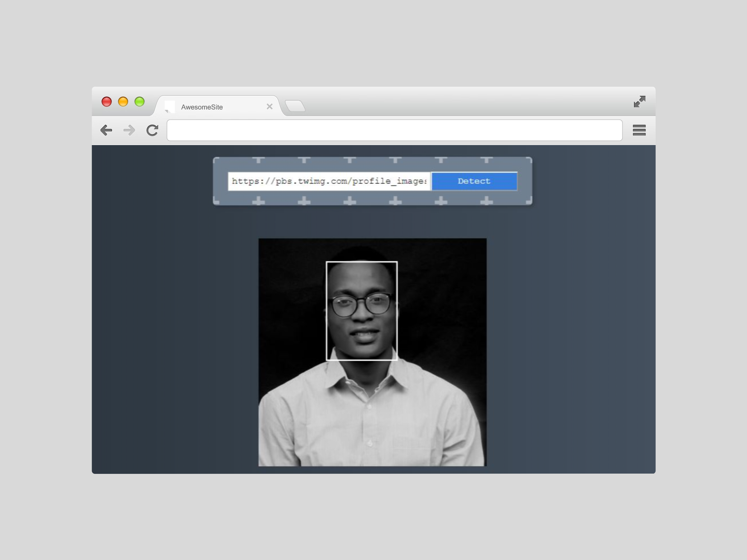Enter fullscreen using the expand arrows icon
Screen dimensions: 747x560
639,102
